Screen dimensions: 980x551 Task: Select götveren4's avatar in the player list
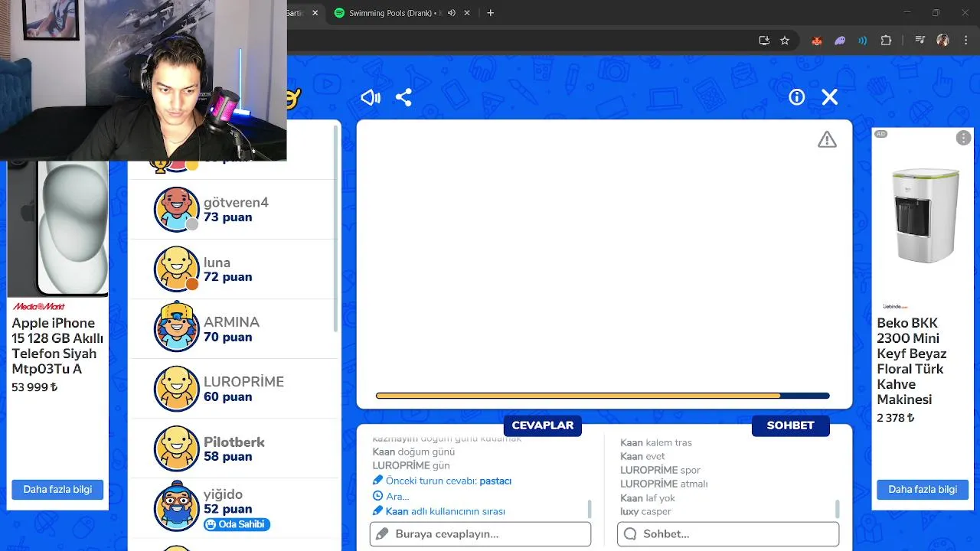point(177,209)
